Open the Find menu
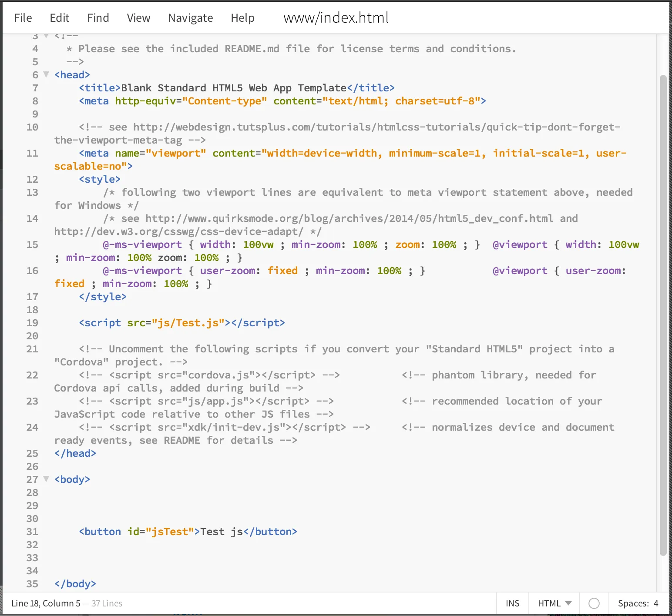The width and height of the screenshot is (672, 616). (x=98, y=18)
